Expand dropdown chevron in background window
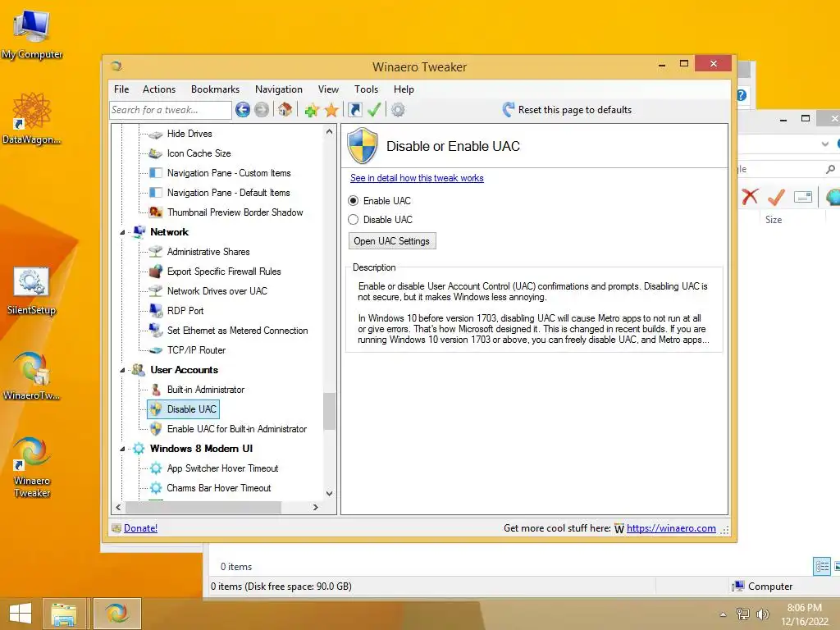This screenshot has width=840, height=630. [x=825, y=144]
